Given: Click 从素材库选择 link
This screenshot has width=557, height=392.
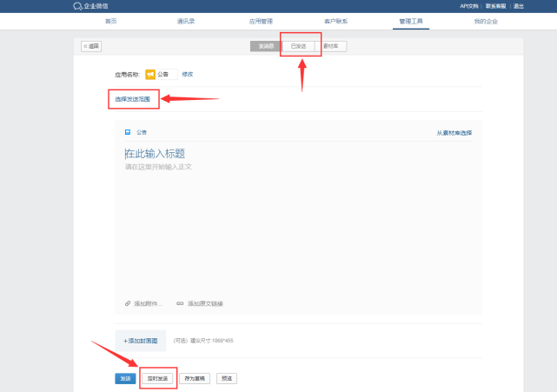Looking at the screenshot, I should [x=454, y=133].
